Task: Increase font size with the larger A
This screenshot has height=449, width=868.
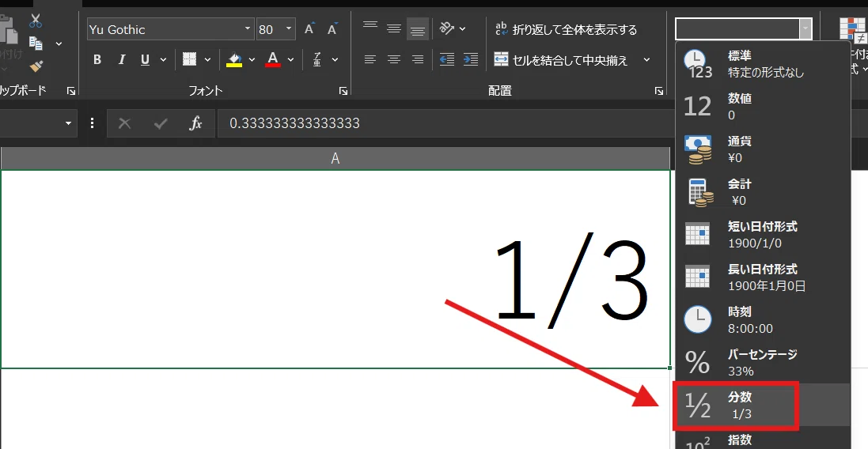Action: pos(310,28)
